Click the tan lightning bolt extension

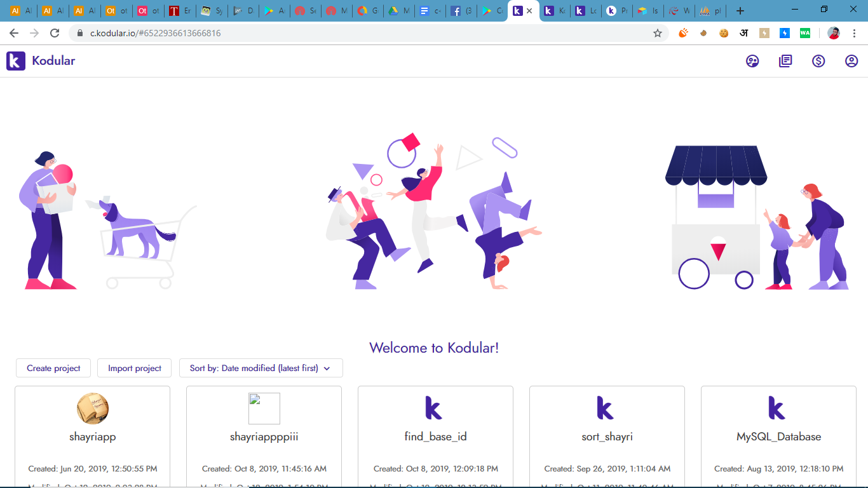(x=764, y=33)
